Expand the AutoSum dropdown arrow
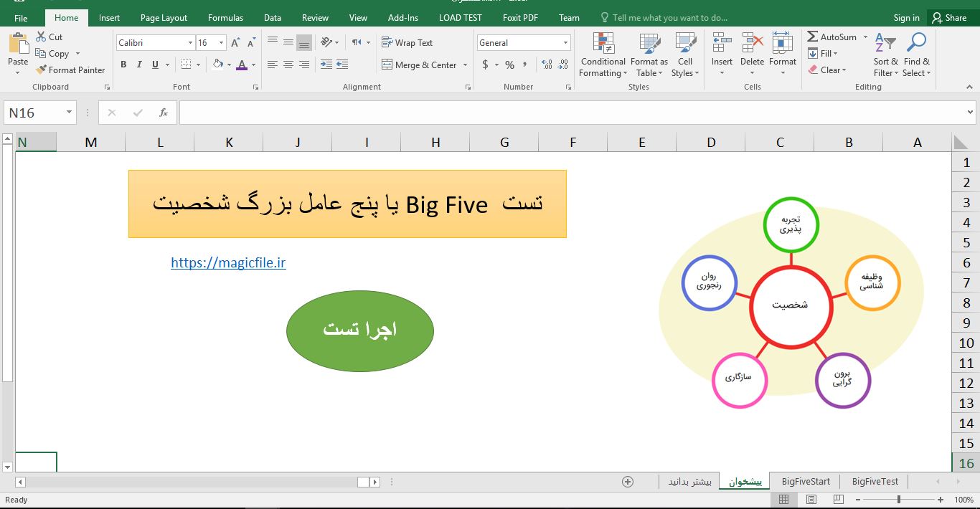The width and height of the screenshot is (980, 509). [865, 37]
